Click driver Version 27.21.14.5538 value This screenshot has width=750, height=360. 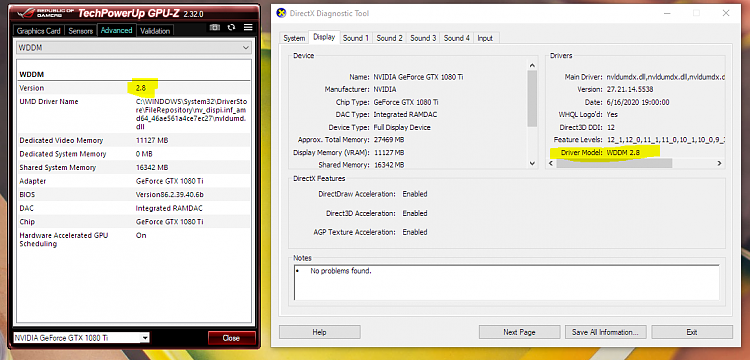click(630, 89)
